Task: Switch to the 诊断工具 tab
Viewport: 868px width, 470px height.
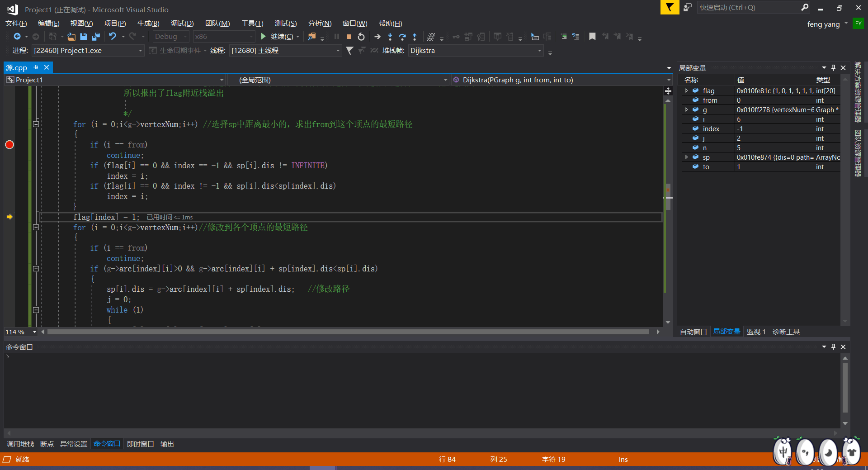Action: [x=786, y=332]
